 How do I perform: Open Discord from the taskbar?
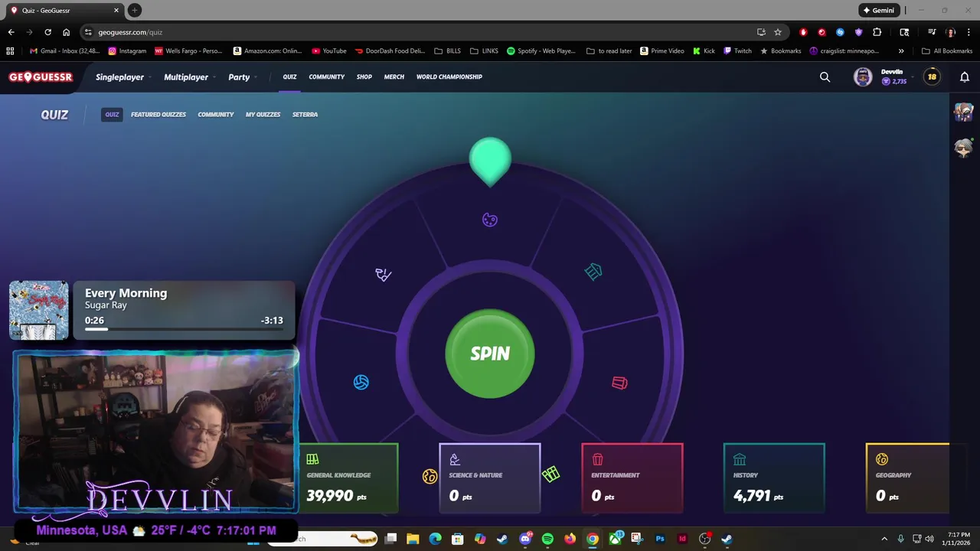525,539
